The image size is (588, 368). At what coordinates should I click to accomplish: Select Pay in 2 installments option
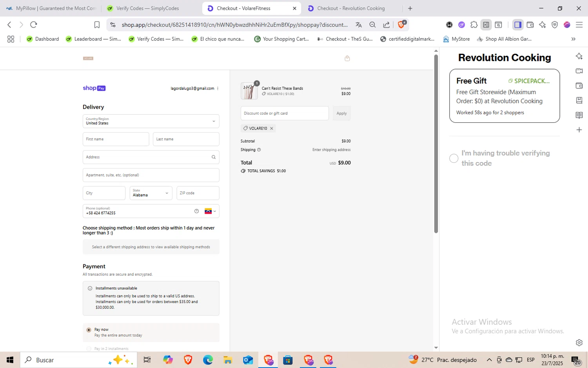click(x=89, y=349)
